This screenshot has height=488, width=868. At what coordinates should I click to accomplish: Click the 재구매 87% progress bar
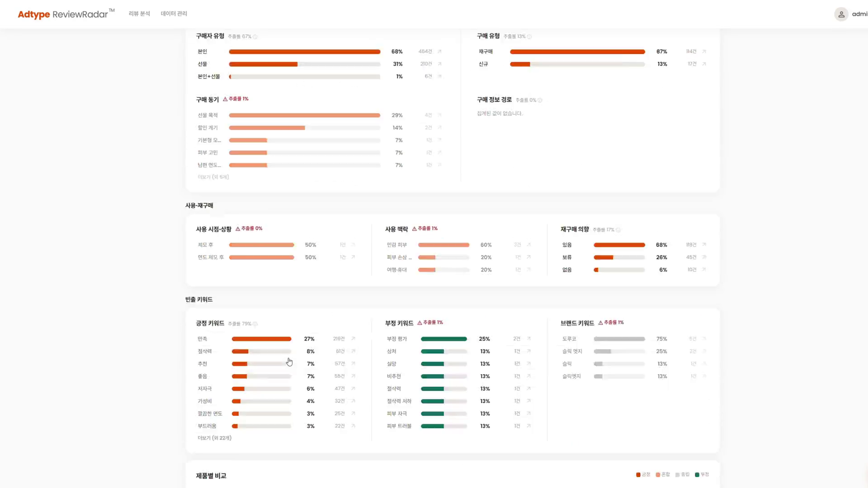[577, 52]
